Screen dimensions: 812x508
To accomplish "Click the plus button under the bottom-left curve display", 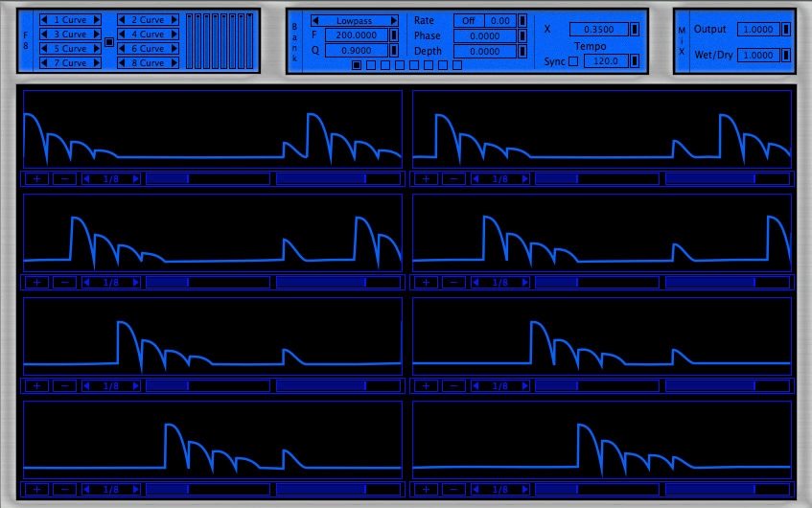I will click(x=36, y=490).
